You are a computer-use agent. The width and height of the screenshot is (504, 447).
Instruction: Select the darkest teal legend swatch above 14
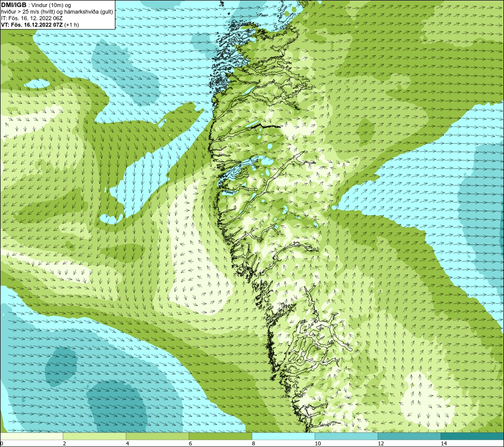pyautogui.click(x=473, y=436)
